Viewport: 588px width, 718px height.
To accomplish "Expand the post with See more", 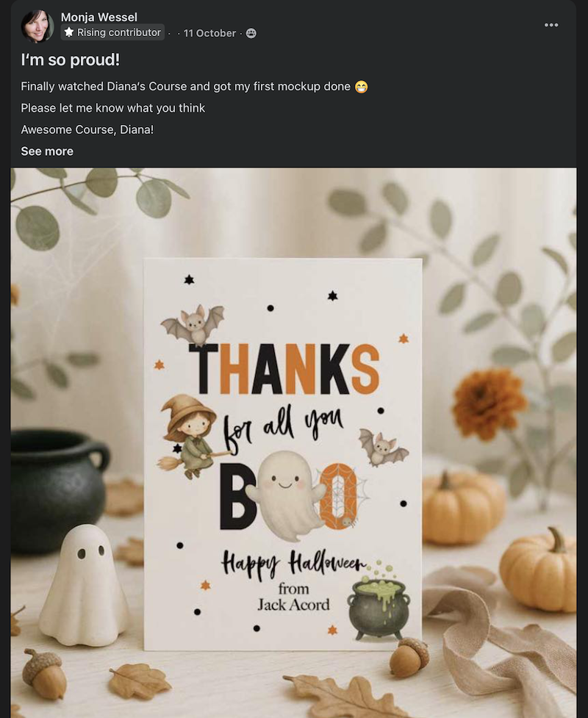I will 47,151.
